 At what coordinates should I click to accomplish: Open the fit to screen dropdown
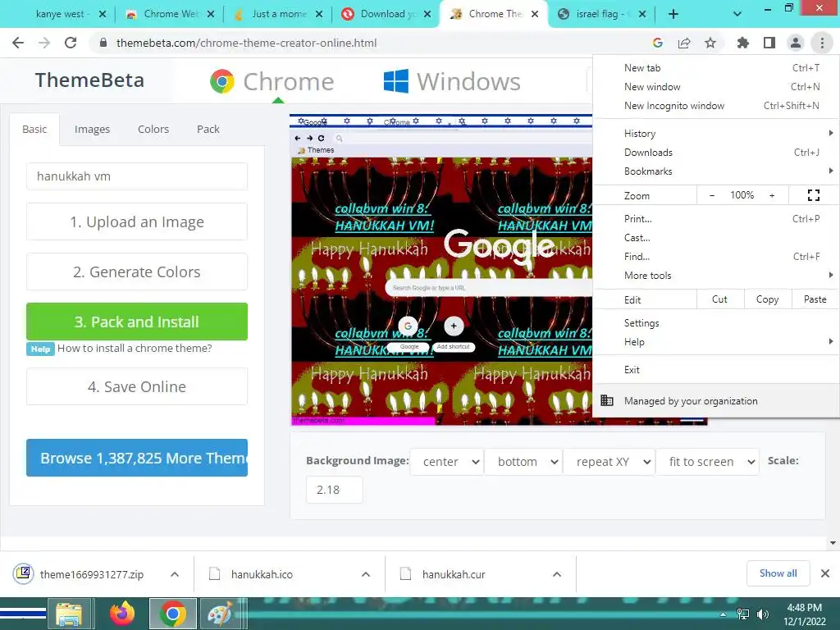pyautogui.click(x=708, y=462)
